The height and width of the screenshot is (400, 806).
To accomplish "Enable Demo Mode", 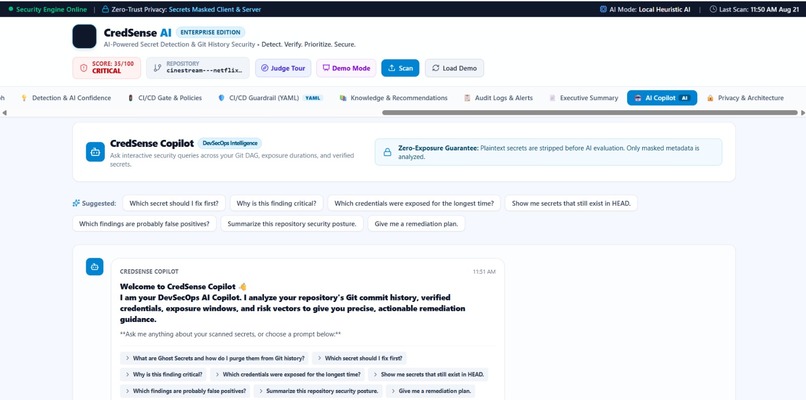I will point(346,68).
